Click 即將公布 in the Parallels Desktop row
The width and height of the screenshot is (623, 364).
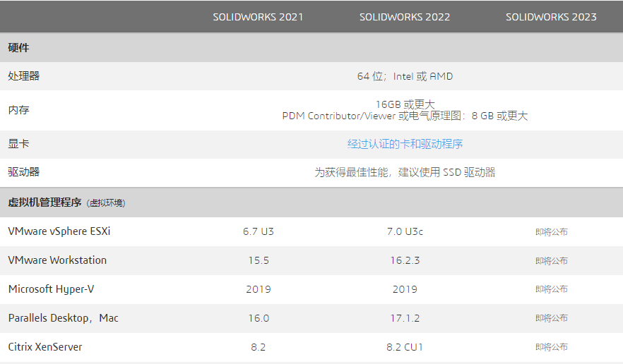pyautogui.click(x=552, y=318)
